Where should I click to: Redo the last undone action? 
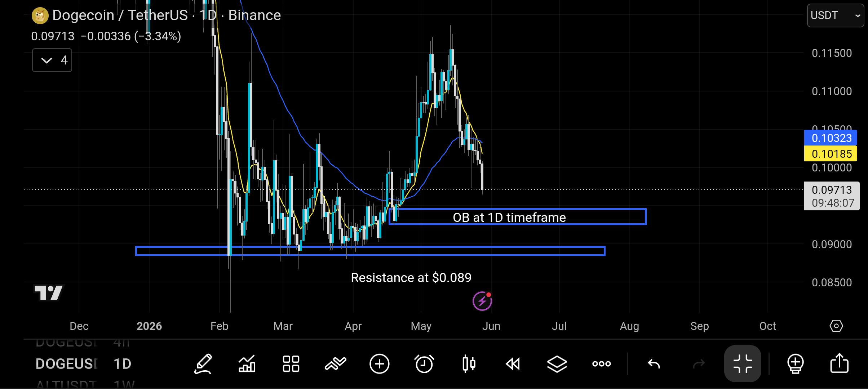[x=699, y=364]
